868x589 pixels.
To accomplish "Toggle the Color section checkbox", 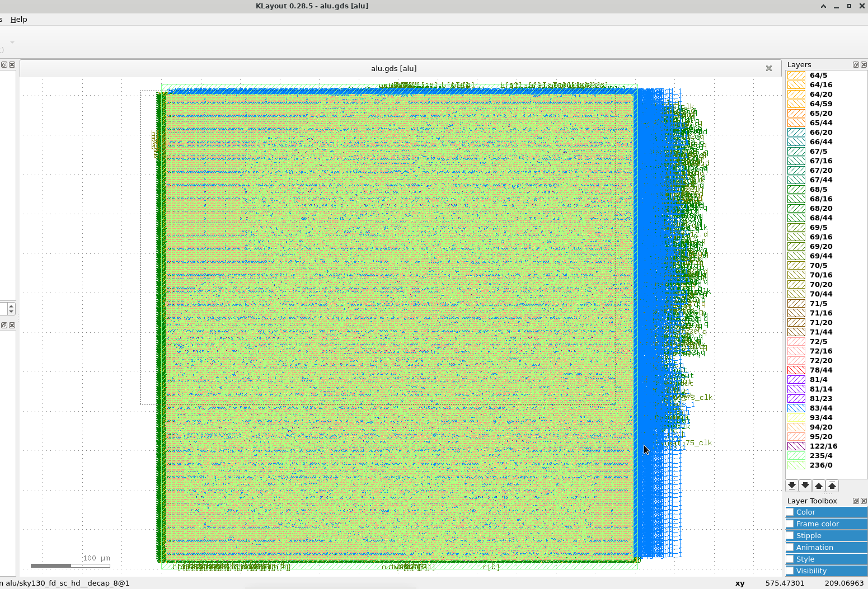I will (x=790, y=512).
